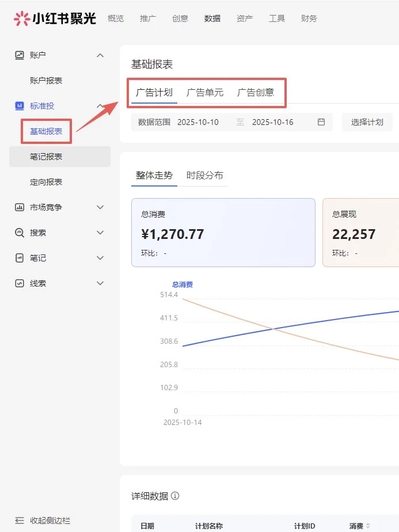This screenshot has width=399, height=532.
Task: Click the 收起侧边栏 collapse icon
Action: [20, 520]
